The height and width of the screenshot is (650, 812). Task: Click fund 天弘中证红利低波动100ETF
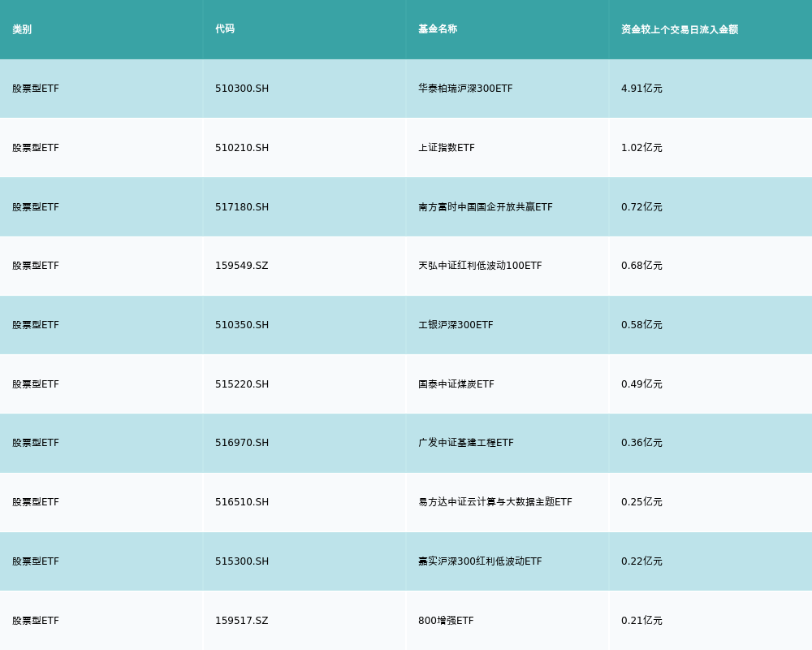point(480,266)
